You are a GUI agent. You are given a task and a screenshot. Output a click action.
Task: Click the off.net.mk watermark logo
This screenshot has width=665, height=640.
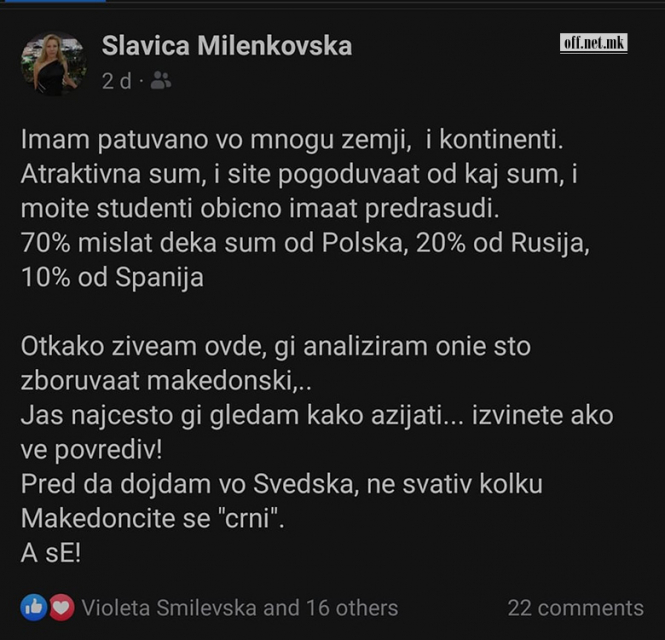coord(593,43)
